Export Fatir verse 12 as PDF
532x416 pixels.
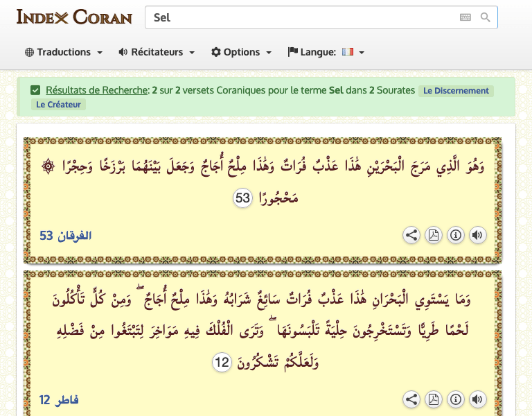tap(434, 399)
